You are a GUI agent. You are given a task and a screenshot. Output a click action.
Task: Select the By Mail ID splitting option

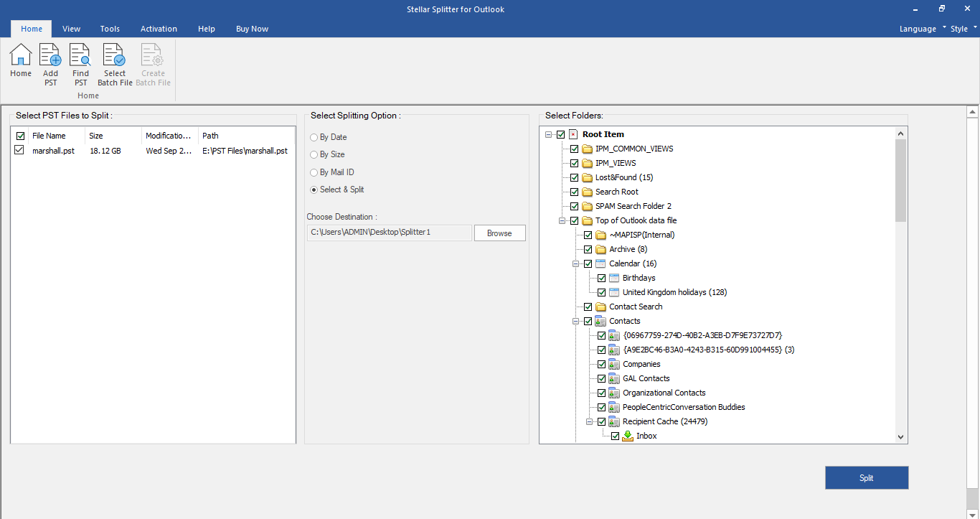pos(314,172)
